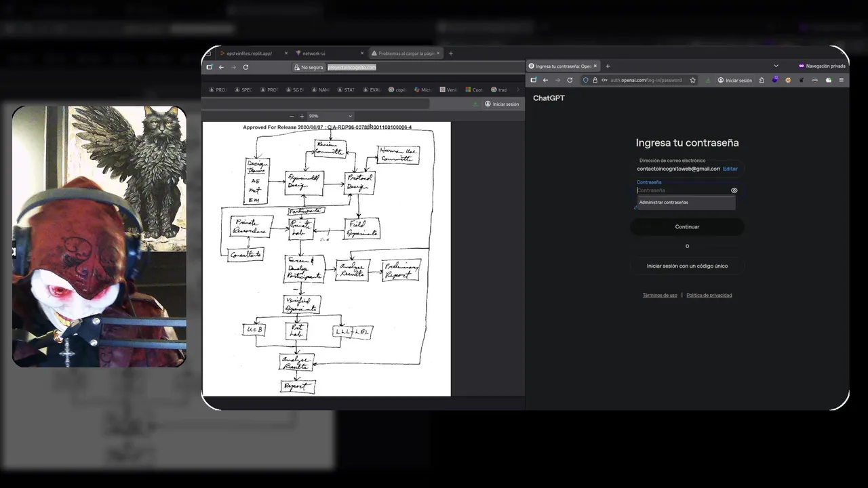Select 'Iniciar sesión con un código único'
The width and height of the screenshot is (868, 488).
coord(687,266)
